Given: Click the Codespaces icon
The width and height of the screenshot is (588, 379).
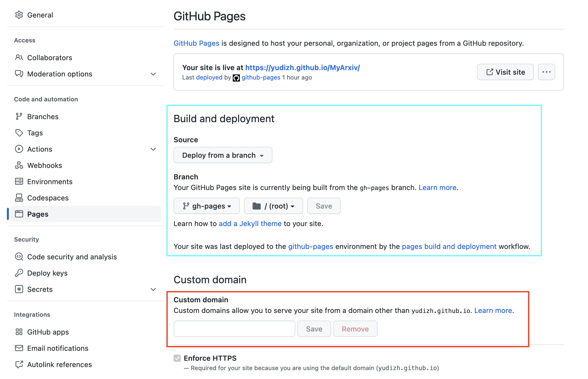Looking at the screenshot, I should pos(19,198).
